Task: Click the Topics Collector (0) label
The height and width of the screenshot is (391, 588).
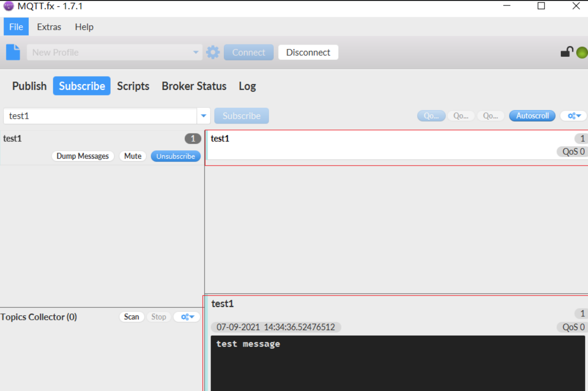Action: click(39, 317)
